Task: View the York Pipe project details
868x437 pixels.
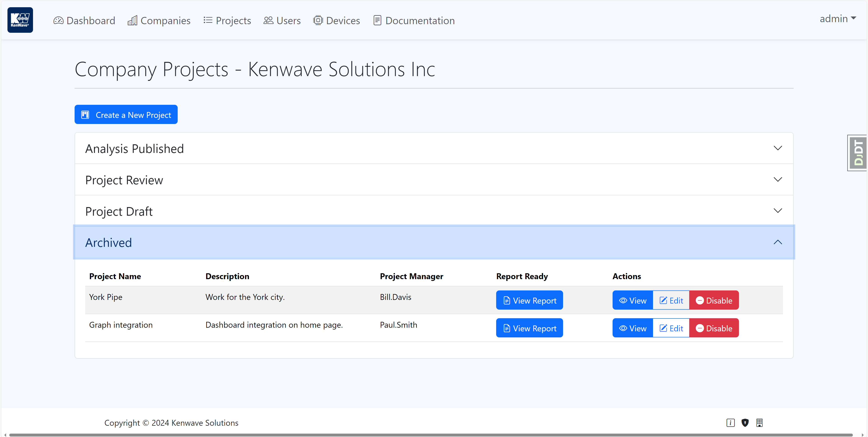Action: 632,300
